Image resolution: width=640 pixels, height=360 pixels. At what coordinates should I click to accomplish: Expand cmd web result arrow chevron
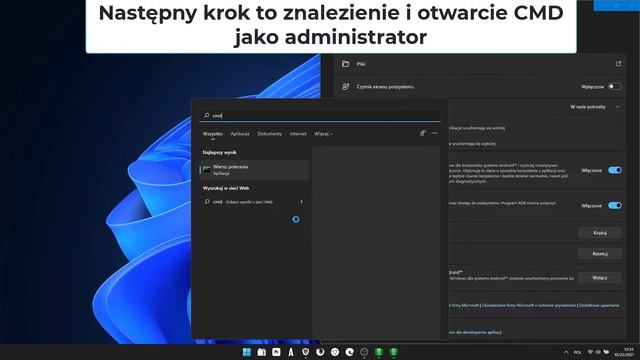pyautogui.click(x=302, y=202)
